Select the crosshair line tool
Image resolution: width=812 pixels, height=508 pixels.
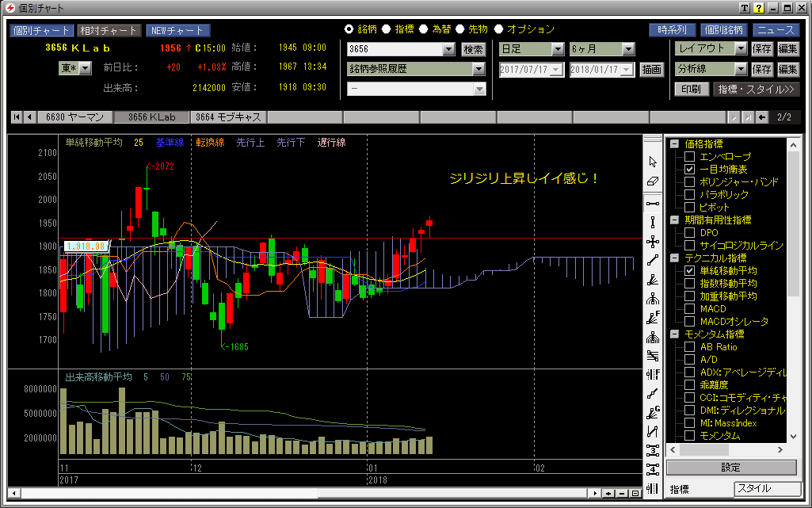click(653, 242)
